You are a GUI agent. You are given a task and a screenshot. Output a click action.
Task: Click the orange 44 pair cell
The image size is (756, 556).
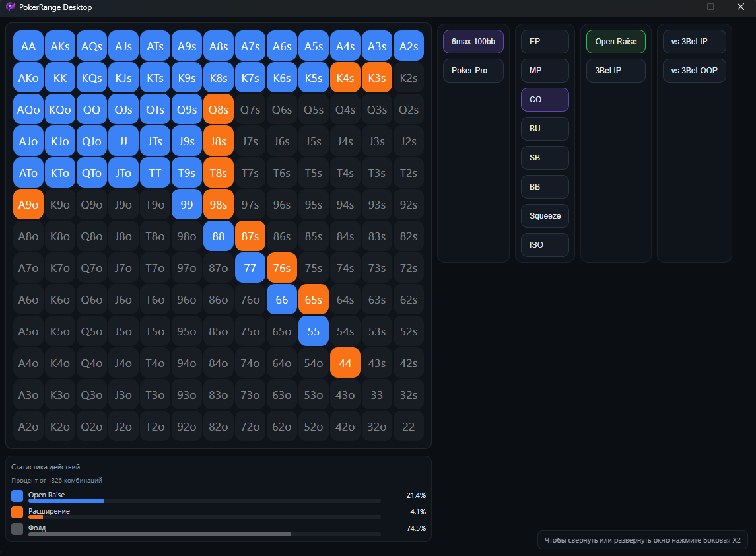345,363
